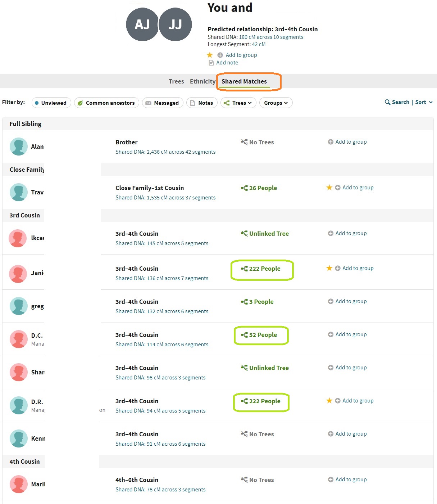Click the JJ profile avatar circle
Screen dimensions: 437x504
[x=175, y=24]
